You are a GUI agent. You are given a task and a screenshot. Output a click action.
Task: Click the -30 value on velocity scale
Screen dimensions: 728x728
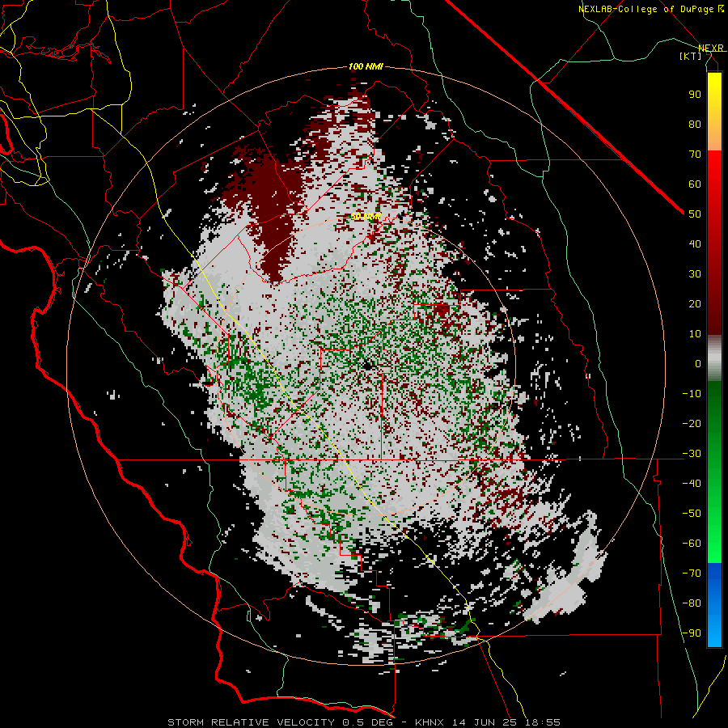point(692,454)
